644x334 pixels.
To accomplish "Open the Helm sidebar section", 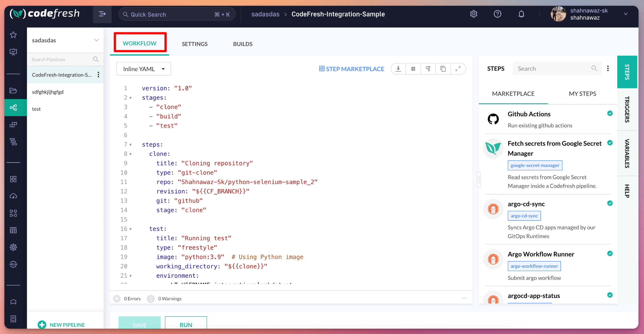I will pos(13,264).
